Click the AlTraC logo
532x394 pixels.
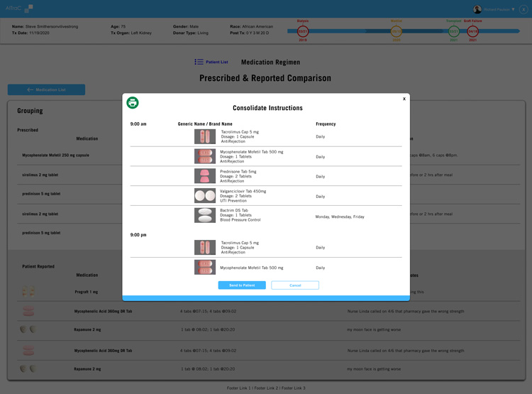pos(19,8)
